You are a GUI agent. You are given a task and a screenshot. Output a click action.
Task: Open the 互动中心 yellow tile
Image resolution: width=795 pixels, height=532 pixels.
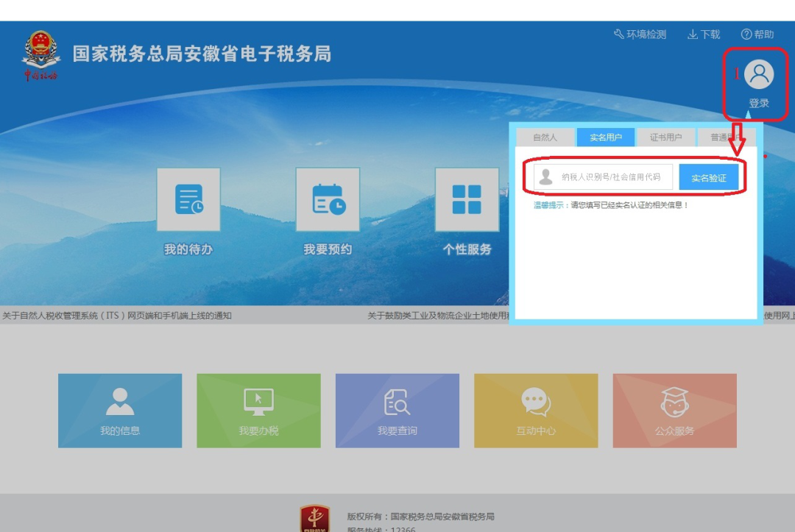tap(536, 411)
